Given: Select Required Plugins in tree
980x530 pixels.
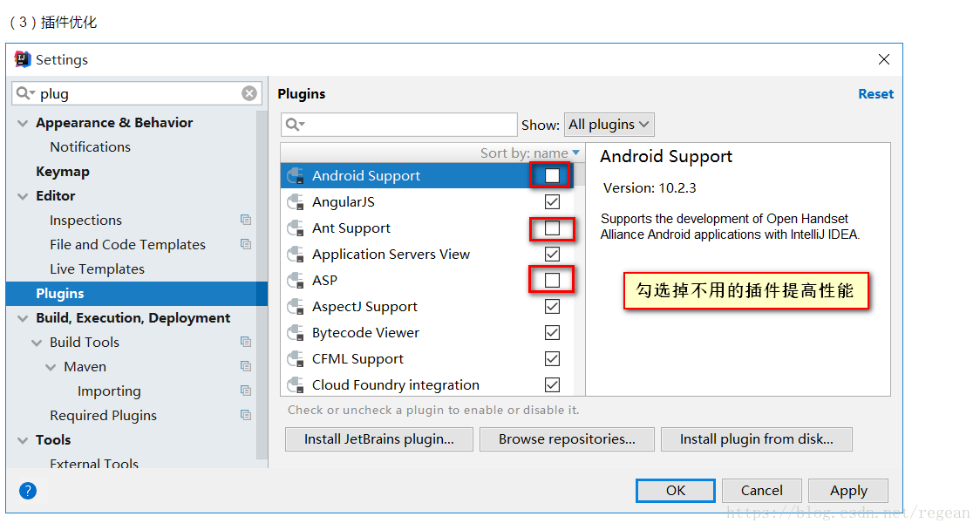Looking at the screenshot, I should (103, 416).
